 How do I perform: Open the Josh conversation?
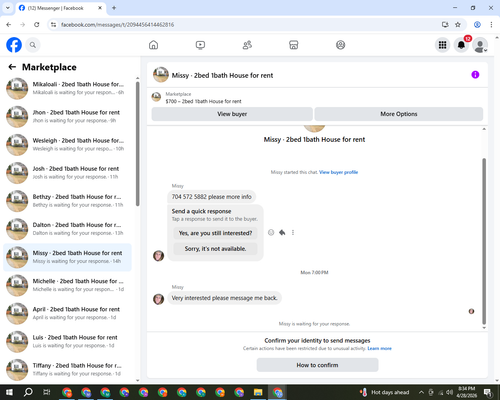(67, 173)
